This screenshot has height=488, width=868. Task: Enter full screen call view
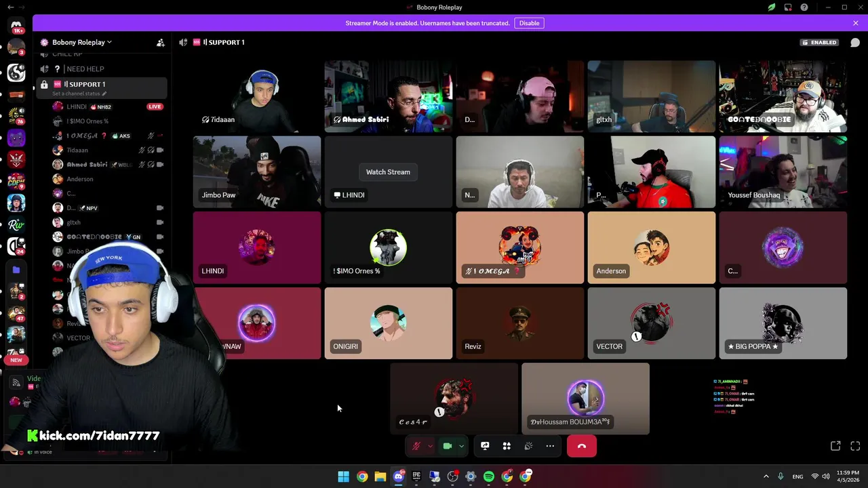tap(855, 446)
